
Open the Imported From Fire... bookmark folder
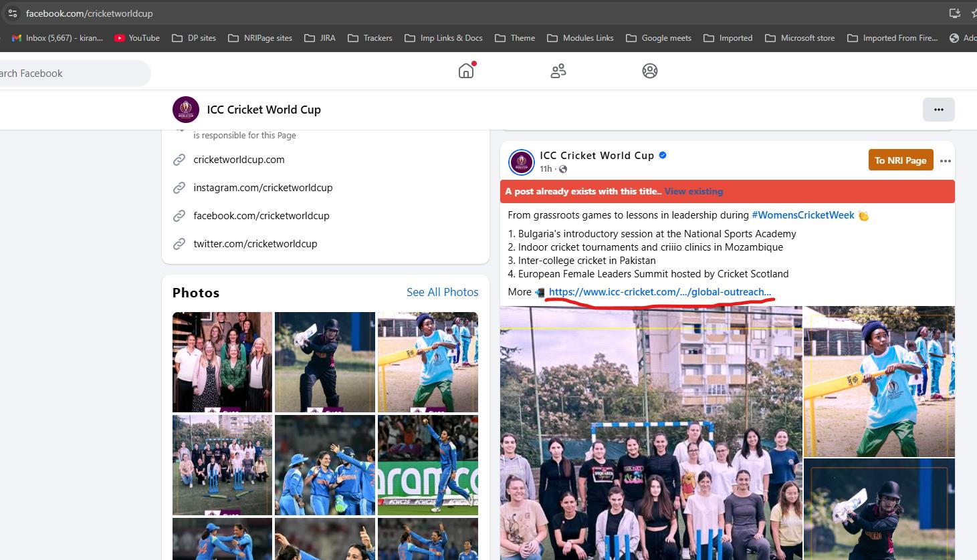(892, 38)
